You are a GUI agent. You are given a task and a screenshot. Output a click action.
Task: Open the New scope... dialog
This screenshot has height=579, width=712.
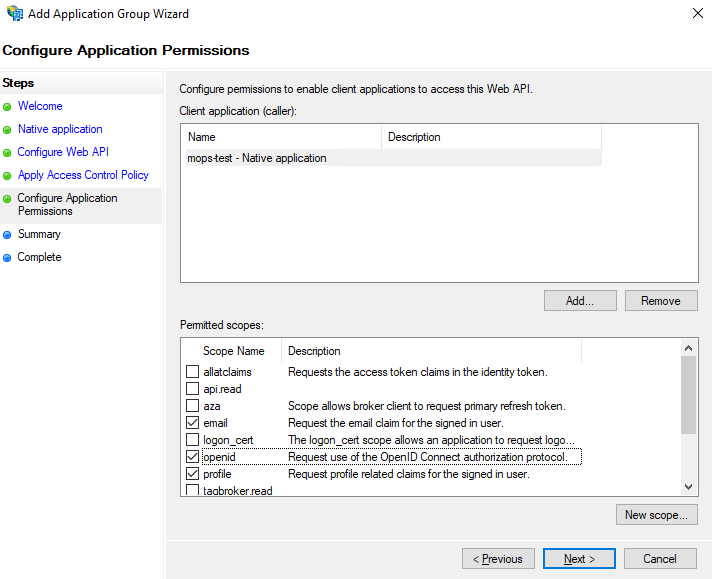coord(656,515)
